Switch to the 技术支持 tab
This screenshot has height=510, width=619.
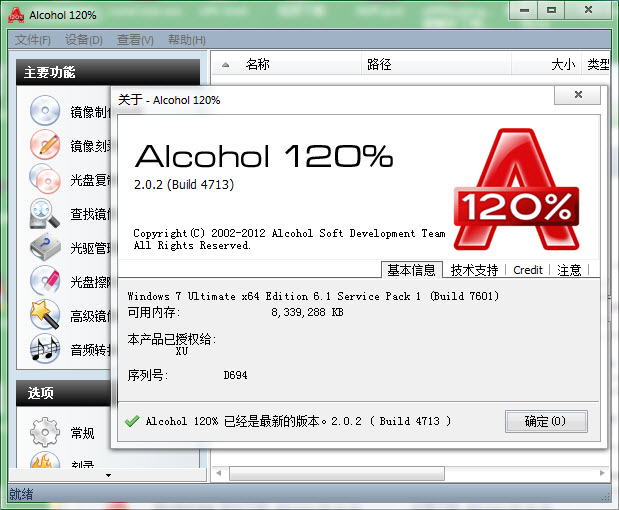coord(474,270)
